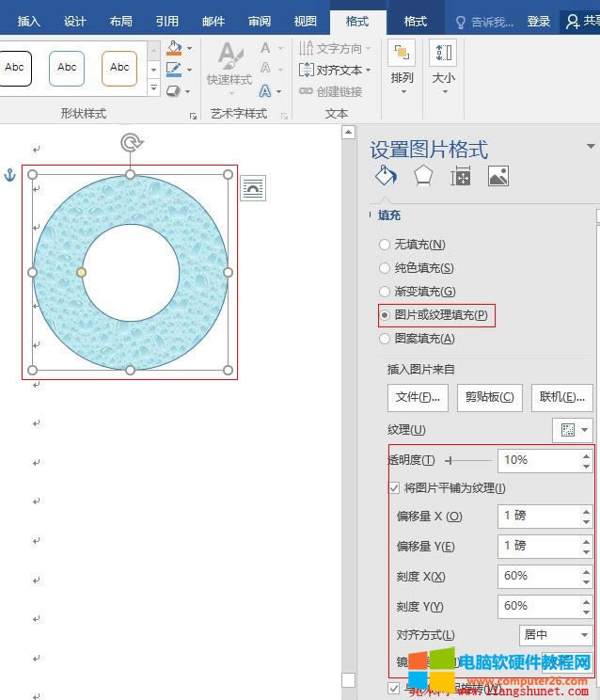Viewport: 600px width, 700px height.
Task: Click the text fill A icon
Action: tap(265, 48)
